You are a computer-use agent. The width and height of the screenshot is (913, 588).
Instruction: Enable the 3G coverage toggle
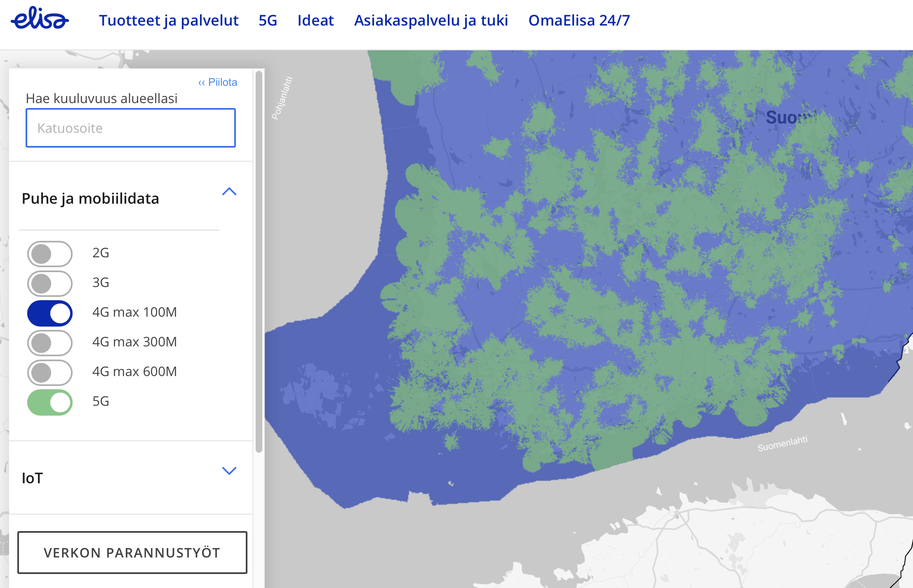tap(49, 283)
